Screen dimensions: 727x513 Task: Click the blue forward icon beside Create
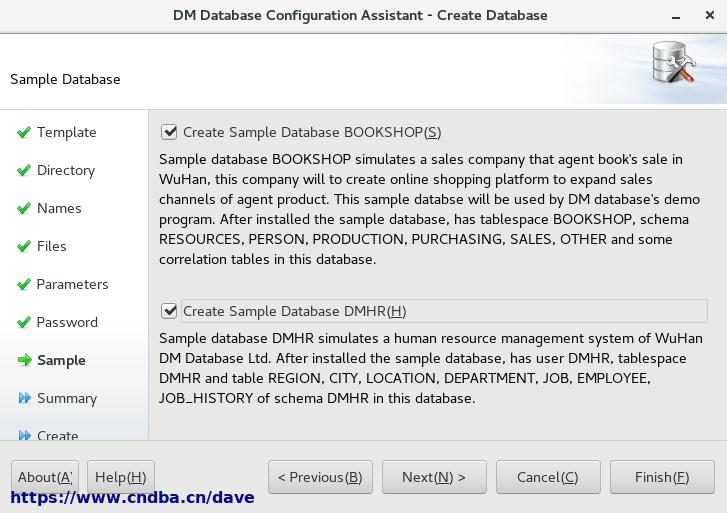pos(25,436)
